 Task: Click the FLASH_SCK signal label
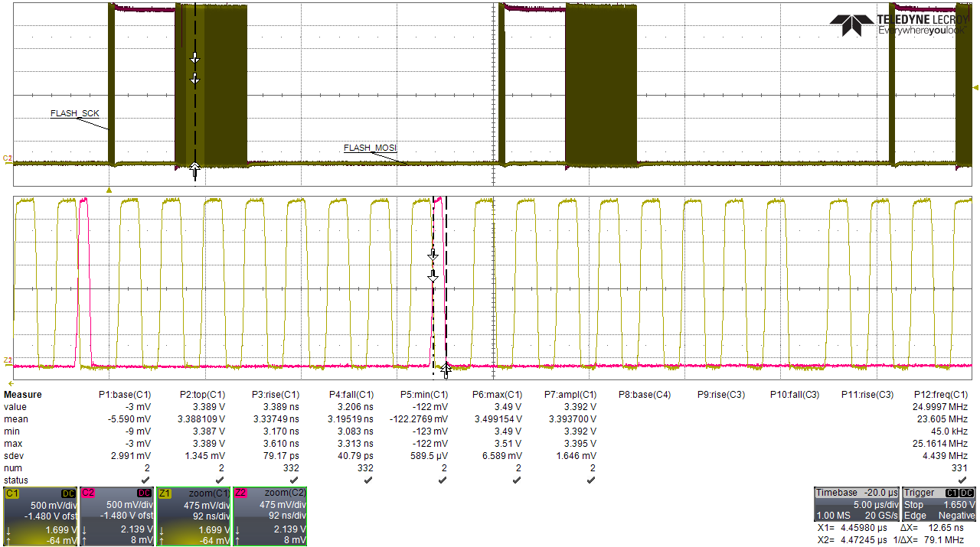[x=74, y=113]
